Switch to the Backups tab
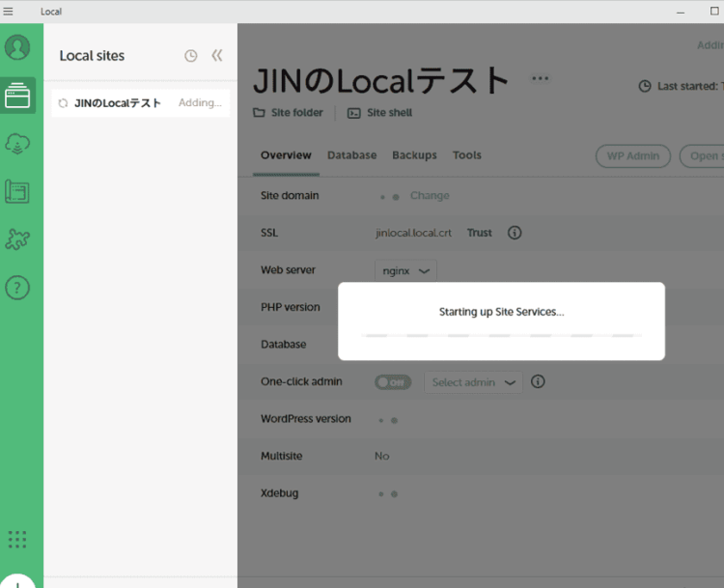The height and width of the screenshot is (588, 724). (x=414, y=155)
